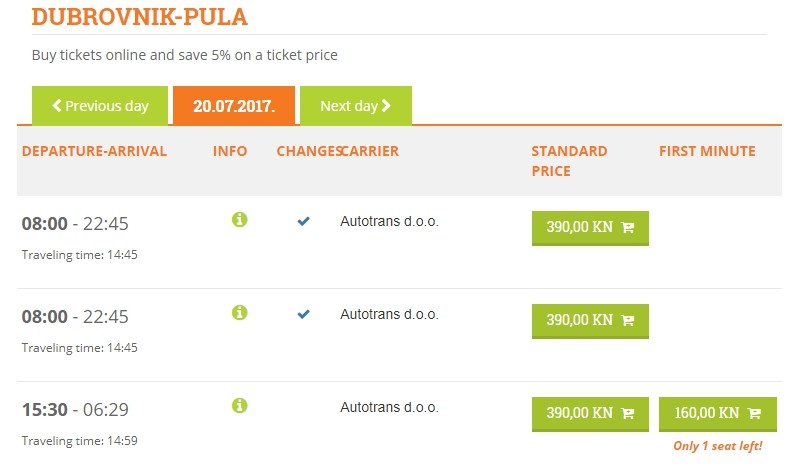Click cart icon on 160,00 KN button

754,413
